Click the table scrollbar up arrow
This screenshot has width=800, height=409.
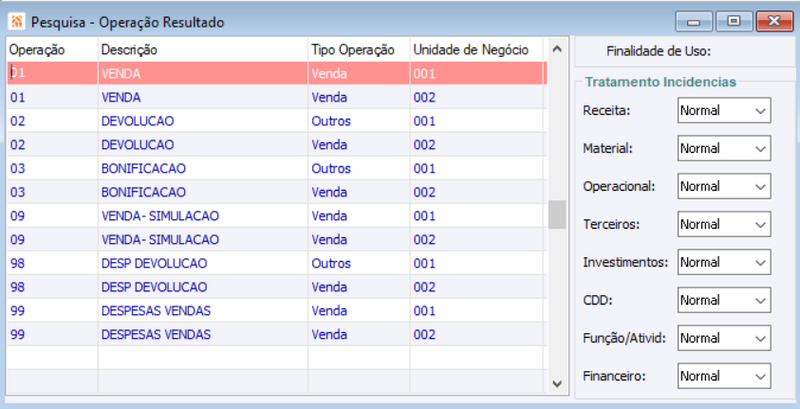pyautogui.click(x=557, y=49)
